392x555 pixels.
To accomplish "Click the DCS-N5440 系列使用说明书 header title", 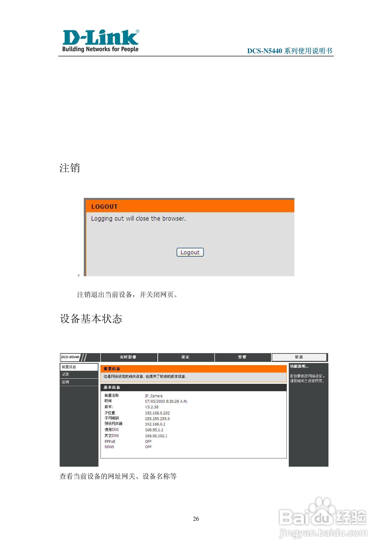I will tap(290, 51).
